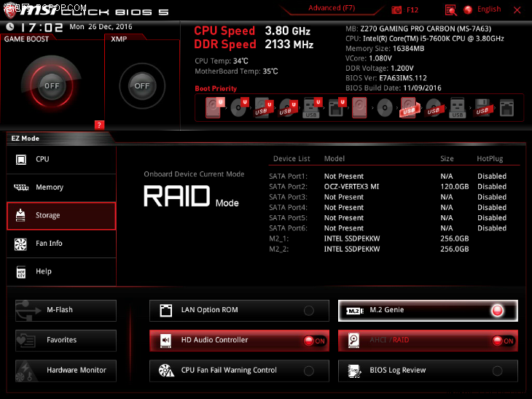Select the non-UEFI CD/DVD boot icon
The height and width of the screenshot is (399, 532).
coord(384,108)
